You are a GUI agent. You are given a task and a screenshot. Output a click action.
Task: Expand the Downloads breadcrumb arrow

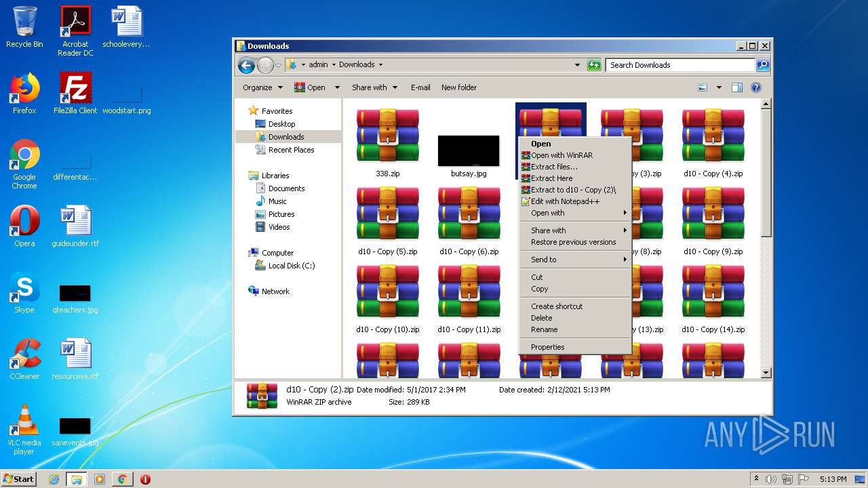380,65
